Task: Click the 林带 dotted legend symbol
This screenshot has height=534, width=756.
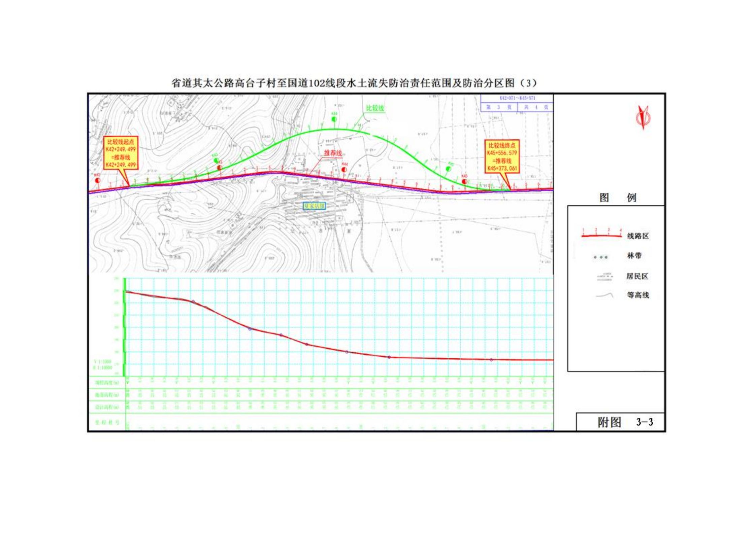Action: point(601,257)
